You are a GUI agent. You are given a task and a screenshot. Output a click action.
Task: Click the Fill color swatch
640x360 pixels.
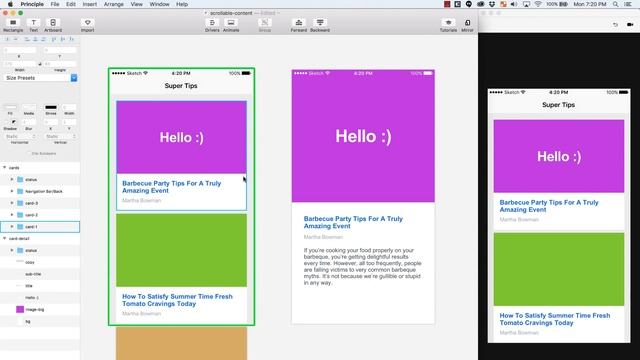pyautogui.click(x=10, y=107)
